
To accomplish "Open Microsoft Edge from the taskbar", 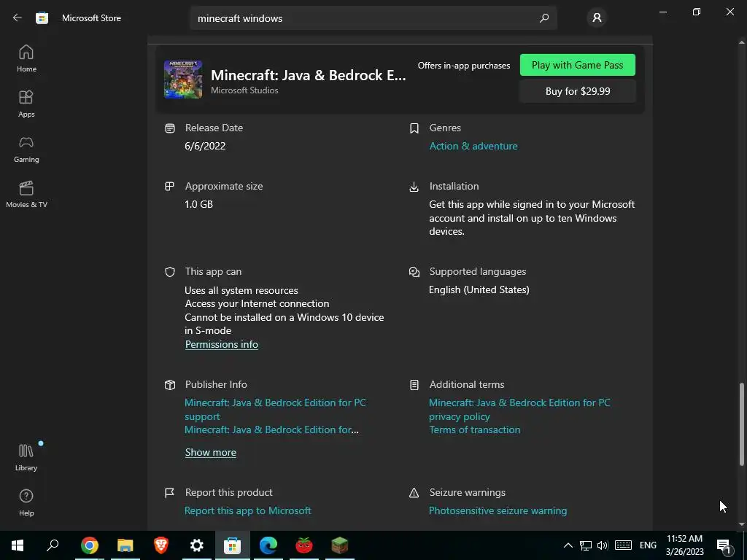I will click(x=268, y=545).
